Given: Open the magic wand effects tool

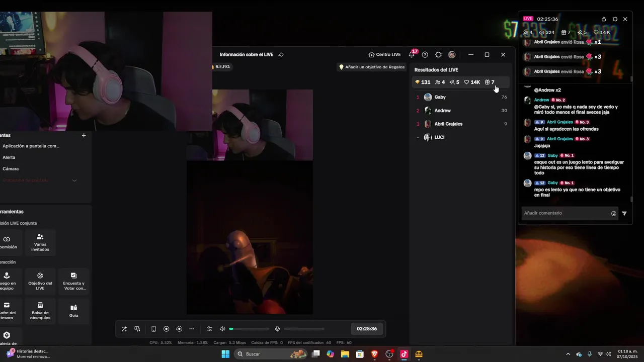Looking at the screenshot, I should click(124, 329).
